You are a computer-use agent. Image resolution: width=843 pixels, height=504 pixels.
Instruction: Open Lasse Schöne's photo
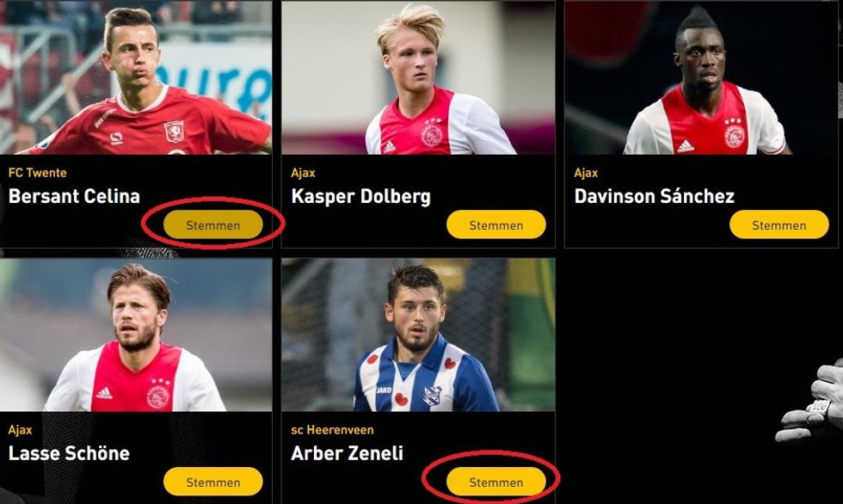[136, 335]
